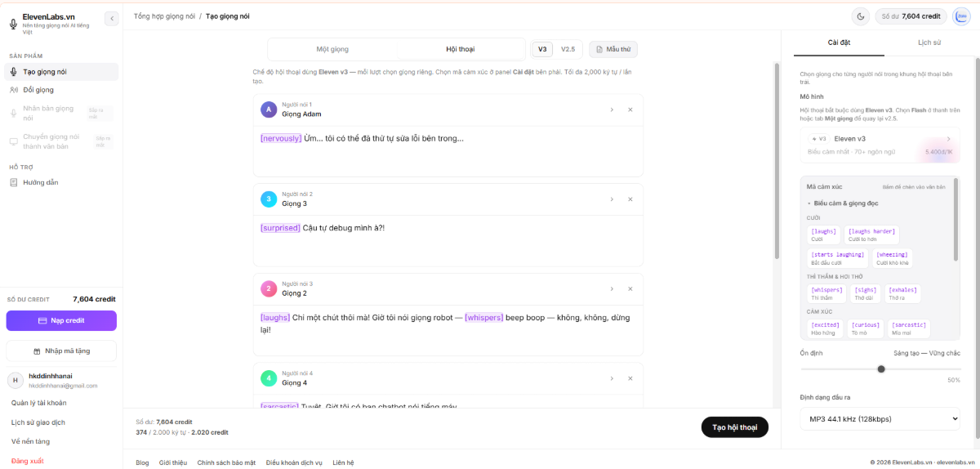Expand voice options for Giọng 4
The height and width of the screenshot is (469, 980).
(x=612, y=378)
